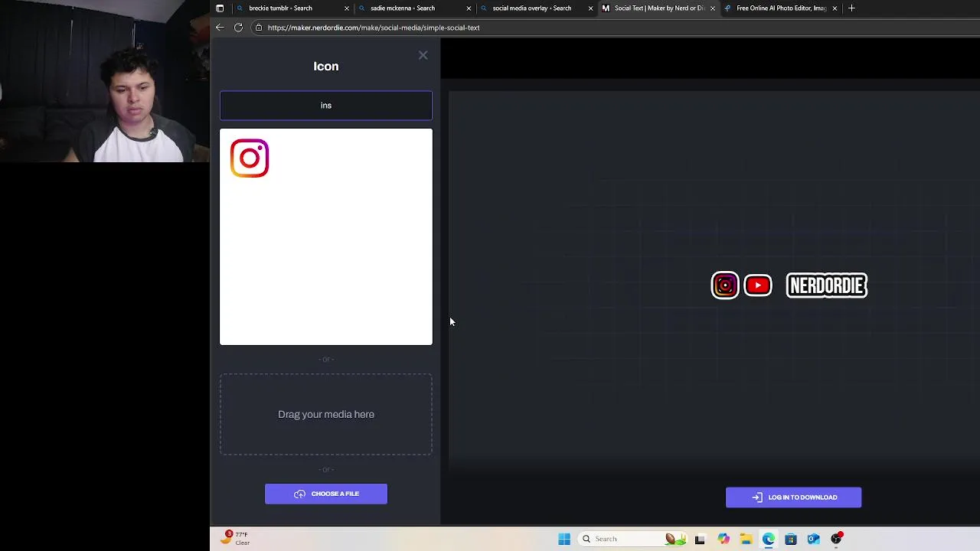Click the icon search field containing 'ins'
This screenshot has height=551, width=980.
(x=326, y=106)
